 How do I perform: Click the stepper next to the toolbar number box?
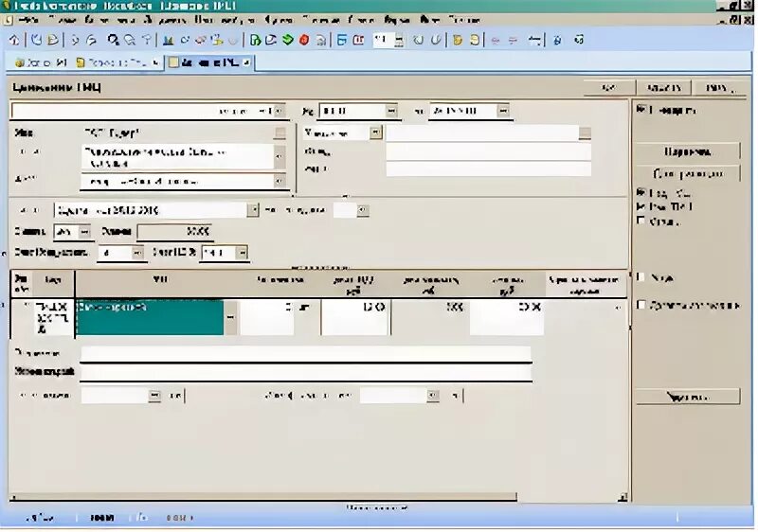pyautogui.click(x=399, y=40)
